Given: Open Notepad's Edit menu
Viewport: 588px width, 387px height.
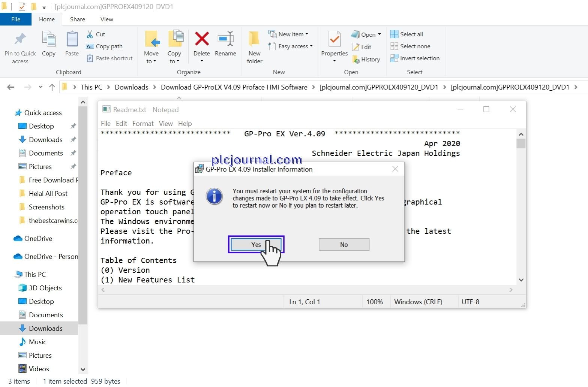Looking at the screenshot, I should (x=121, y=124).
